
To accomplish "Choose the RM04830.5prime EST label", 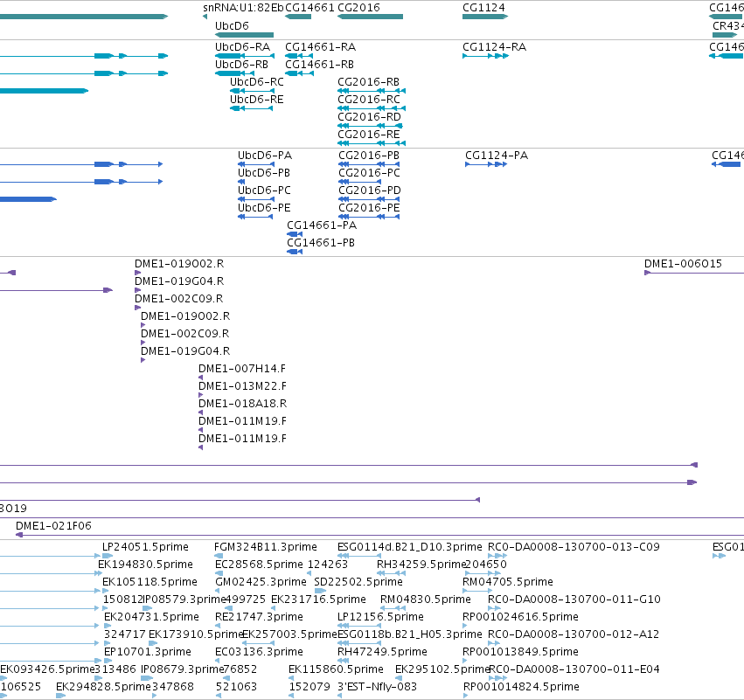I will 426,600.
